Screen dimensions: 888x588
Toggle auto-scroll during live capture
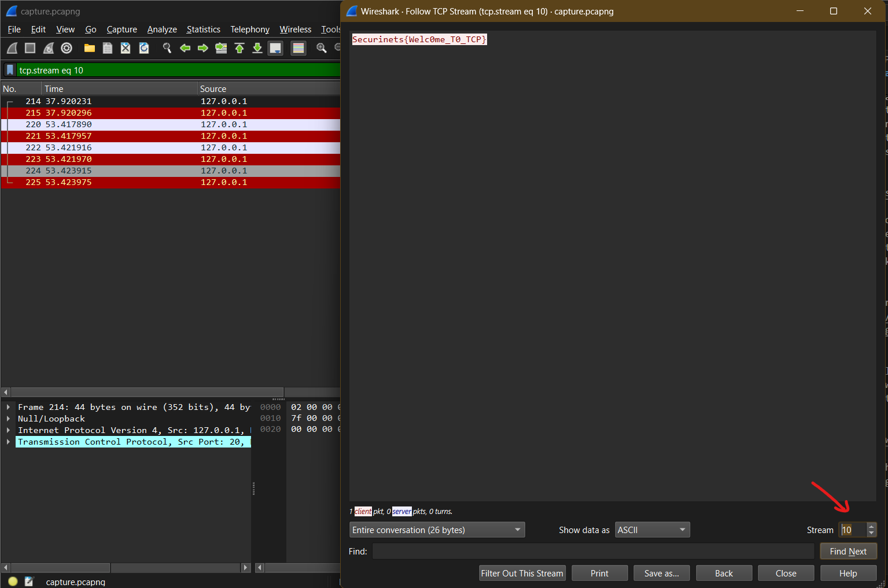275,49
